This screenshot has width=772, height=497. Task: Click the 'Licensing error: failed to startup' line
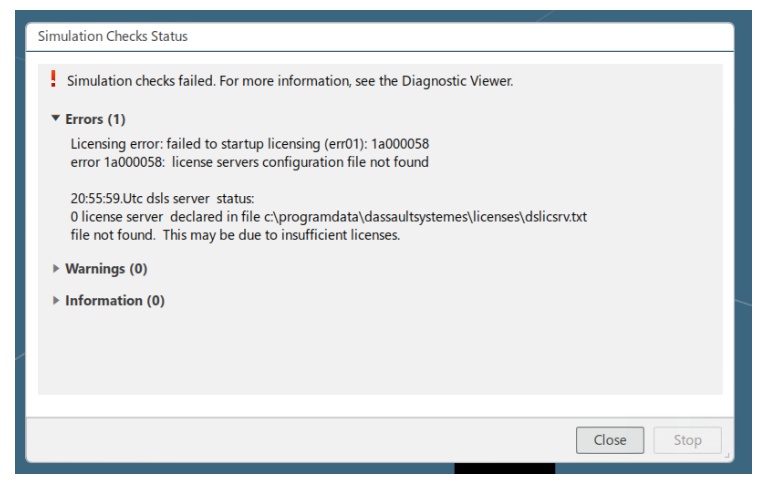(x=250, y=144)
